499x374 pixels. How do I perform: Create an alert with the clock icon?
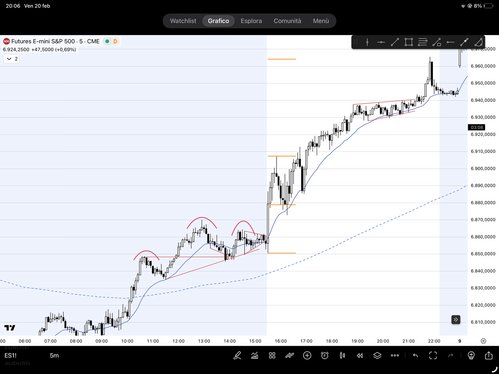[x=324, y=356]
